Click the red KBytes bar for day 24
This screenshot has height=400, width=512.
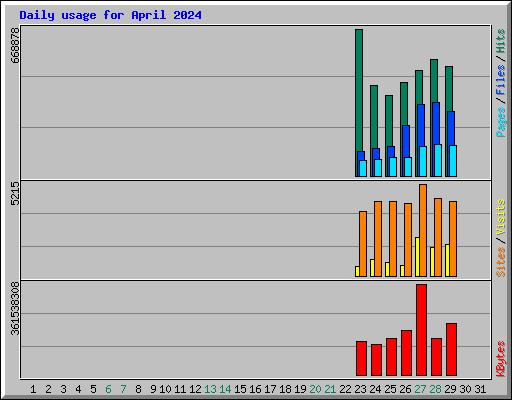pos(376,360)
